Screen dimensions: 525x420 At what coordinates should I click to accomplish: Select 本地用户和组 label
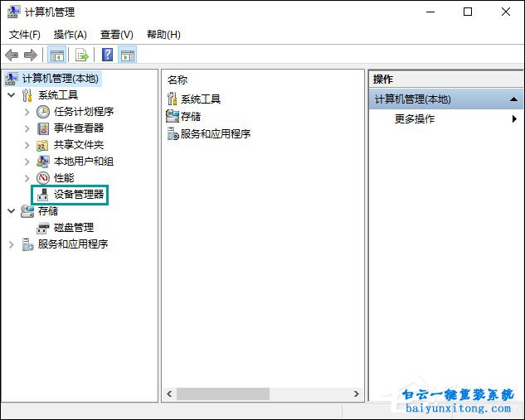84,162
